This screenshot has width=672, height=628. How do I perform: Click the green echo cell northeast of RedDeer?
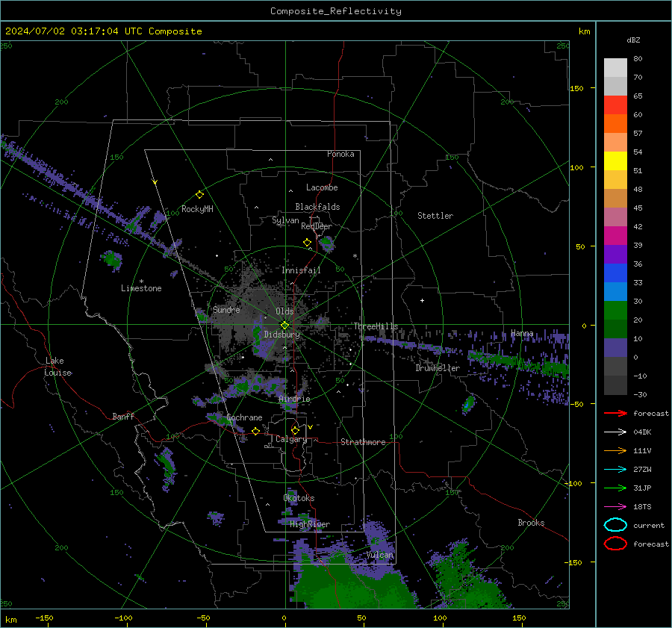click(326, 243)
